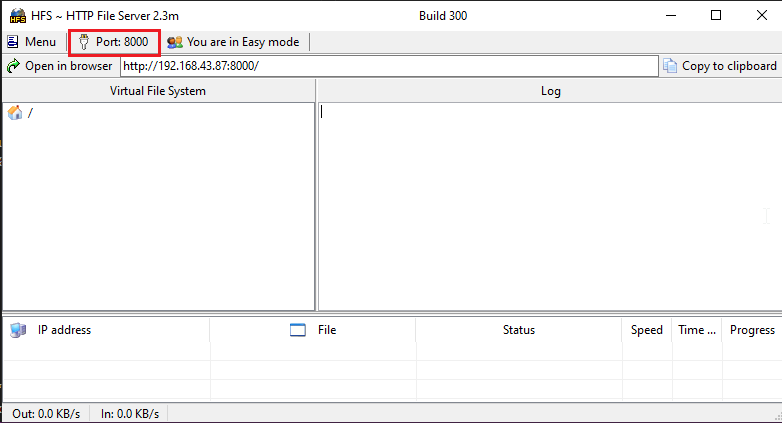The height and width of the screenshot is (423, 782).
Task: Click the Speed column header
Action: (x=647, y=330)
